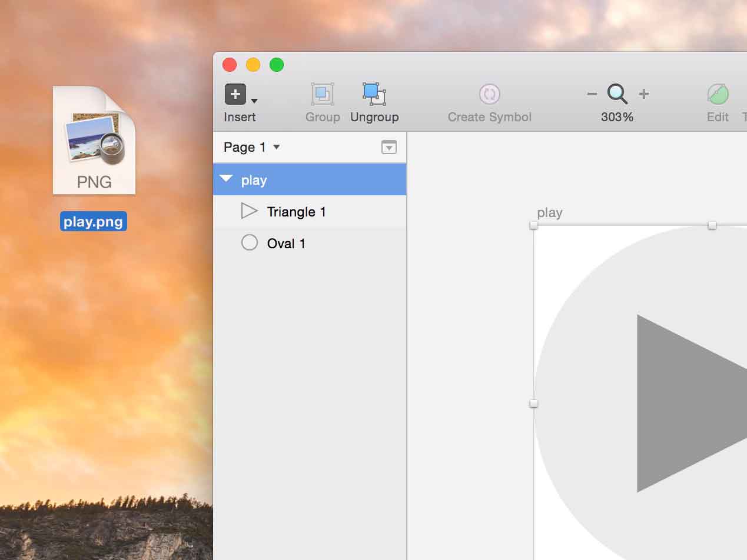Click the top-middle artboard selection handle
The width and height of the screenshot is (747, 560).
712,225
